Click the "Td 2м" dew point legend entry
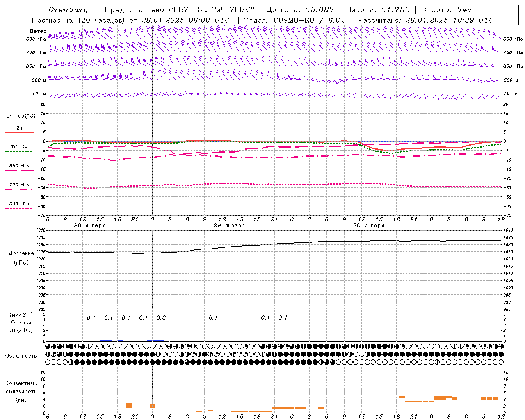Image resolution: width=525 pixels, height=420 pixels. [x=19, y=147]
